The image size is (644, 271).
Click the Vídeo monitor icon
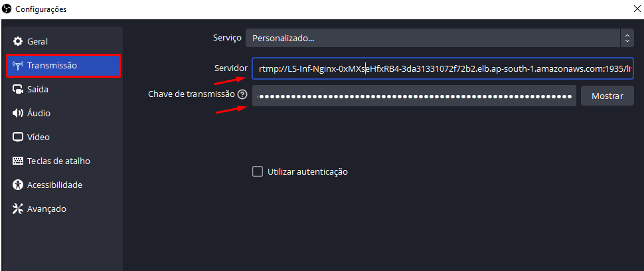click(x=18, y=137)
